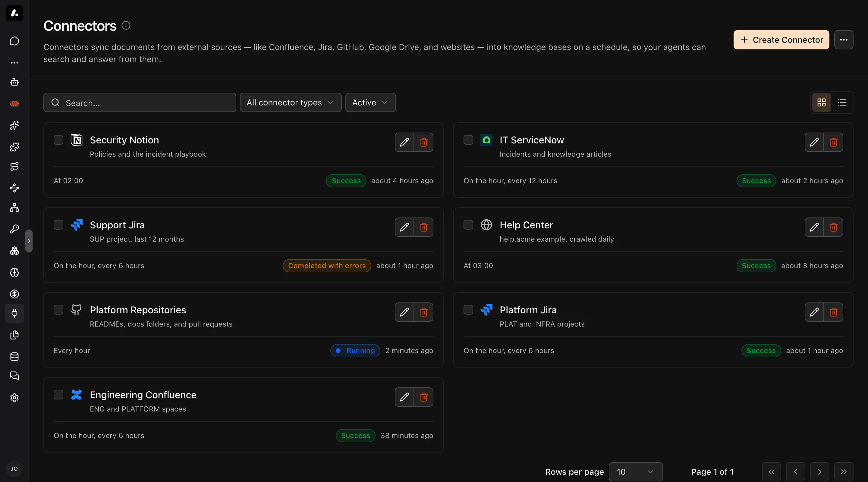Screen dimensions: 868x482
Task: Open the database cylinder icon in sidebar
Action: [14, 356]
